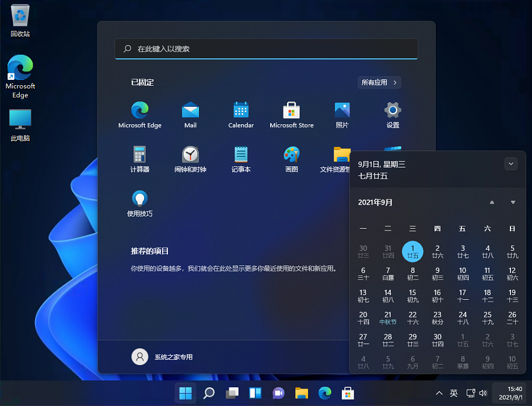The width and height of the screenshot is (532, 406).
Task: Open the 英 input language switcher
Action: tap(454, 393)
